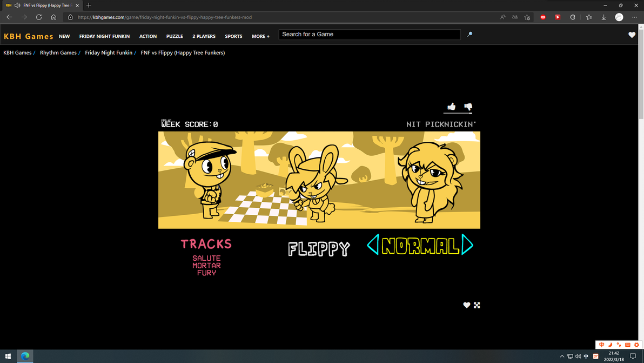Open the Windows Start menu
Viewport: 644px width, 363px height.
(8, 357)
